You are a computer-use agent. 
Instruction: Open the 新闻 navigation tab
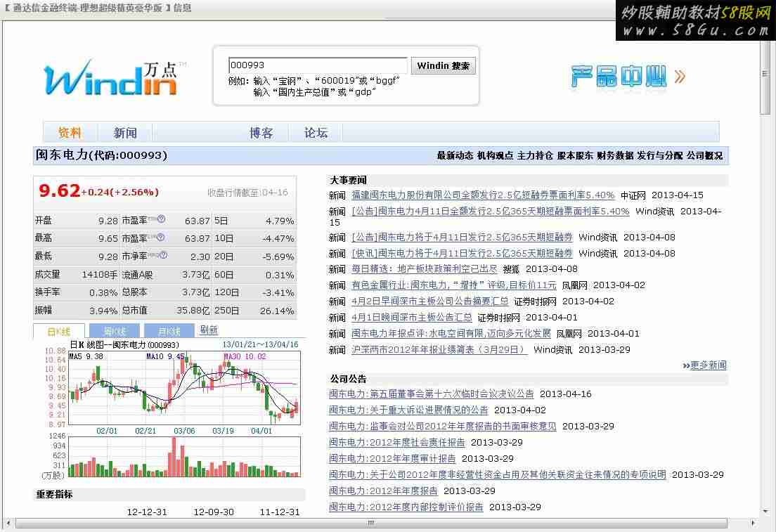point(125,133)
